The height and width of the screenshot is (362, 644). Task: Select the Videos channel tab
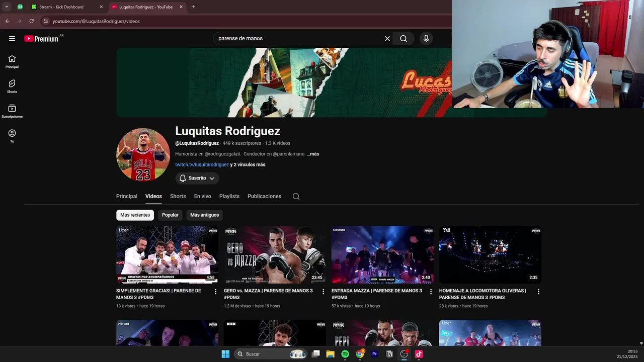153,196
